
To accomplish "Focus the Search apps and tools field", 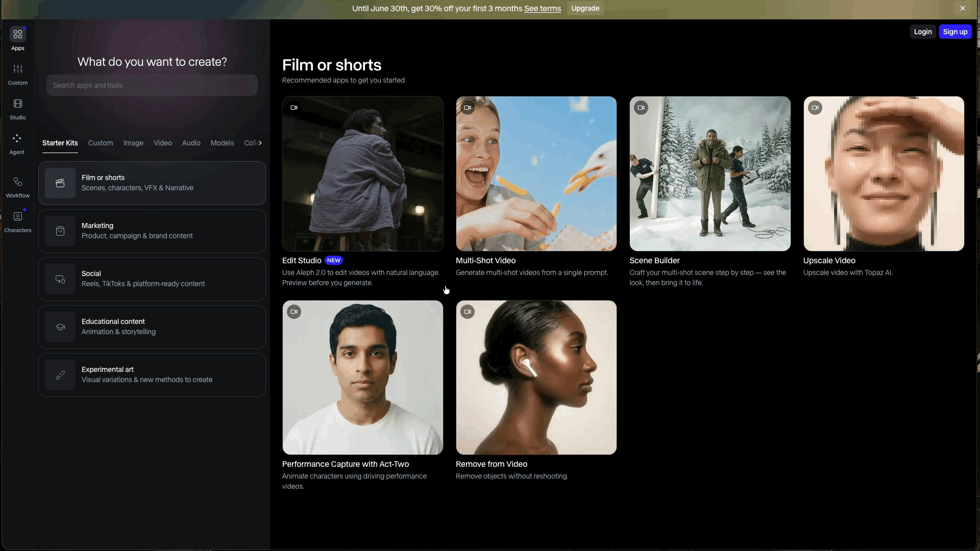I will (152, 85).
